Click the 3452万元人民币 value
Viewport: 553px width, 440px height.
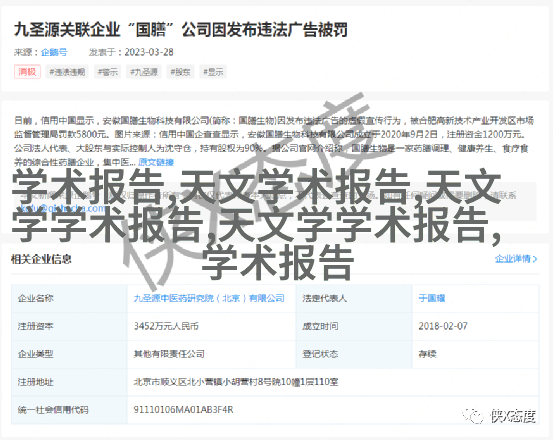click(x=166, y=326)
